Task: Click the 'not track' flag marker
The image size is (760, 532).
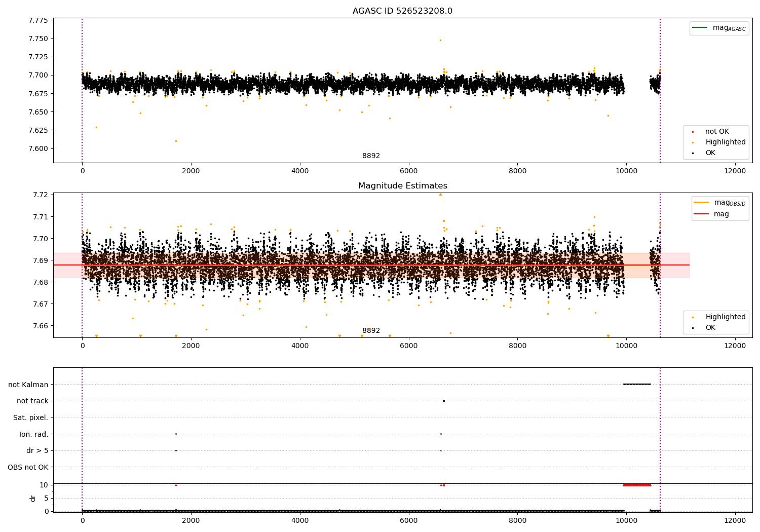Action: (x=444, y=401)
